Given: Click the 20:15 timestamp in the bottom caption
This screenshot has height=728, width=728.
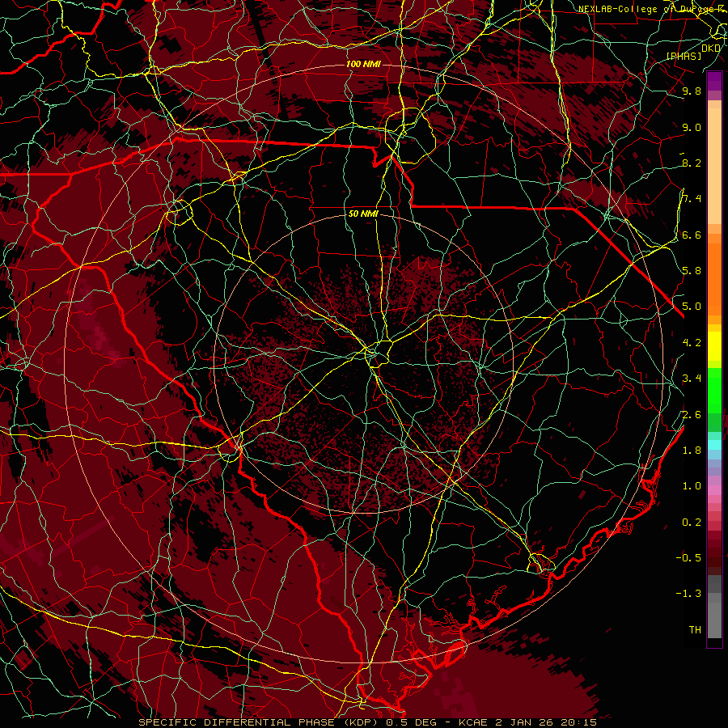Looking at the screenshot, I should click(580, 722).
